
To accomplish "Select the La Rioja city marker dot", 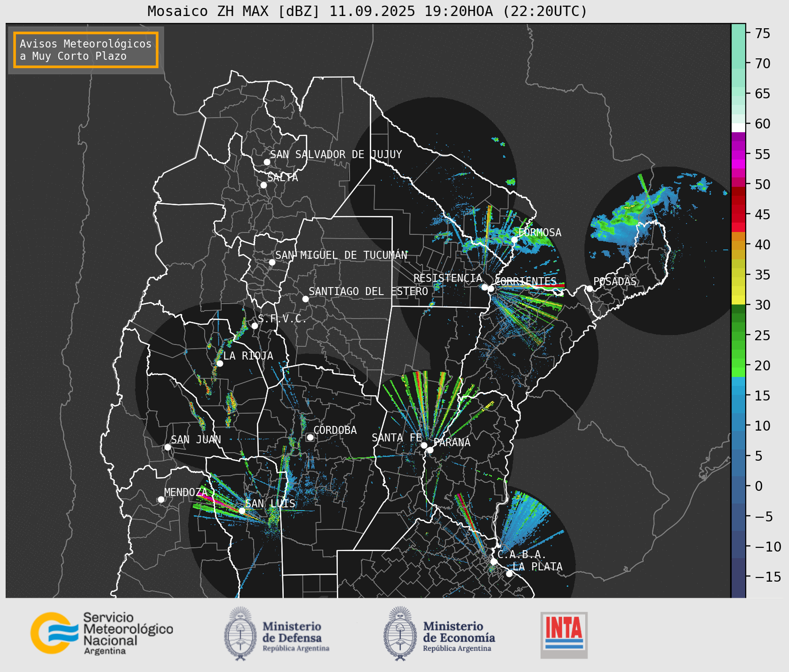I will pyautogui.click(x=220, y=363).
